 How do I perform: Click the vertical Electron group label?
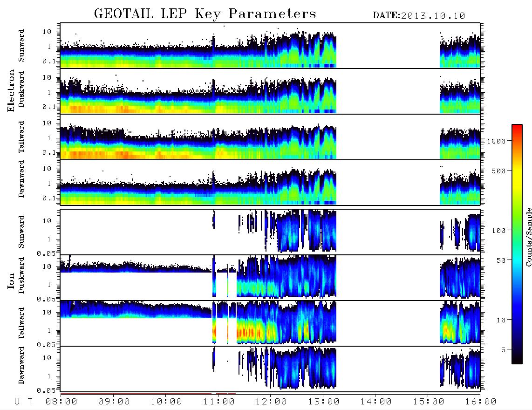11,90
